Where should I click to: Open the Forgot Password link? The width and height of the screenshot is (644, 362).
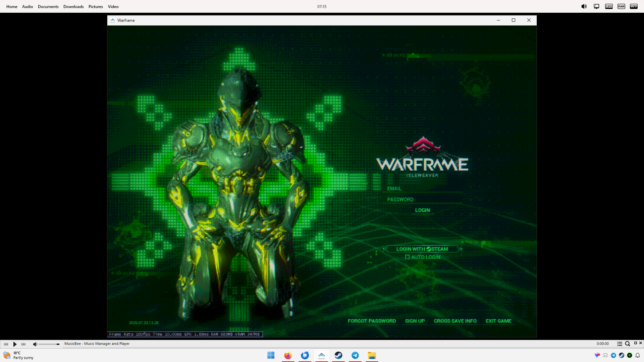pos(372,321)
